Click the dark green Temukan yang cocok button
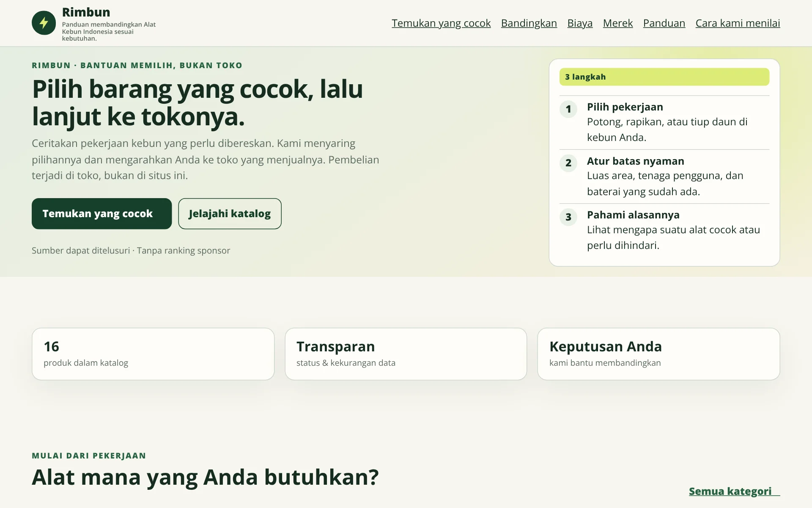Image resolution: width=812 pixels, height=508 pixels. [101, 214]
